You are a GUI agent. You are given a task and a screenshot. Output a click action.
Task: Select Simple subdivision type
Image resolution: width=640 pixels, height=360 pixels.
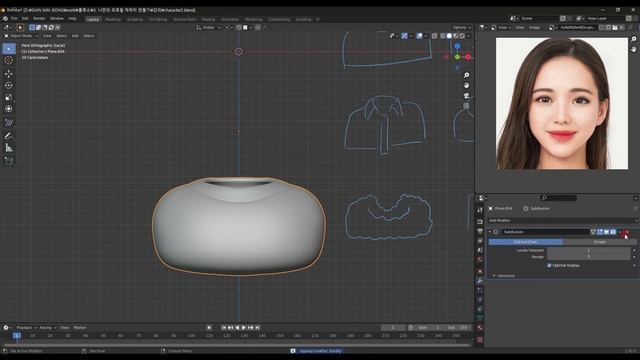coord(600,242)
